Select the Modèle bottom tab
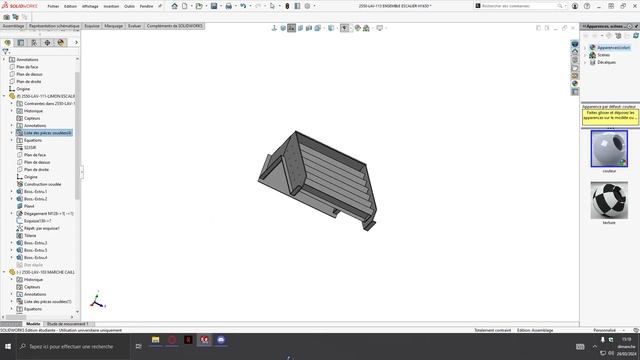640x360 pixels. [x=33, y=324]
